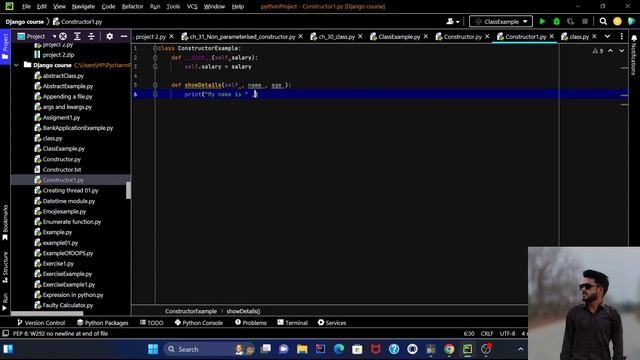The width and height of the screenshot is (640, 360).
Task: Click 6:30 cursor position in status bar
Action: 469,334
